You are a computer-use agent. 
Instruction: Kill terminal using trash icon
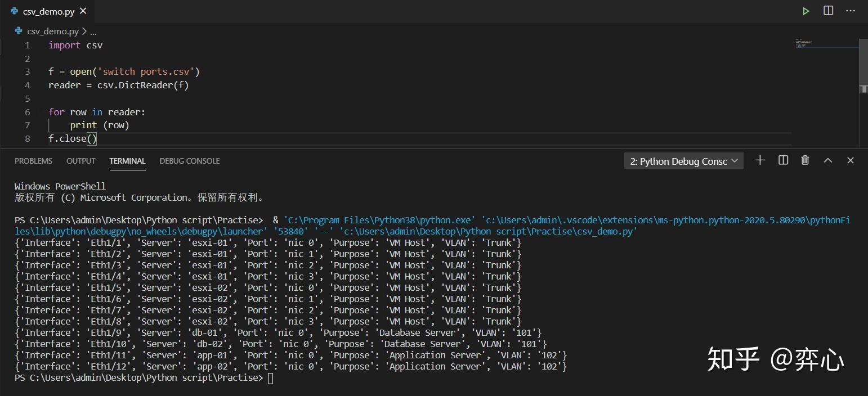tap(806, 160)
